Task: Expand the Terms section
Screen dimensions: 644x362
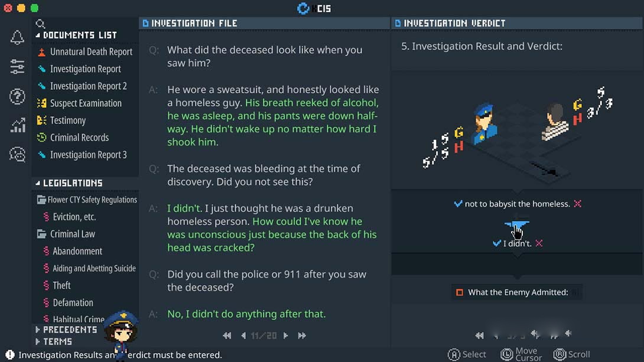Action: tap(38, 341)
